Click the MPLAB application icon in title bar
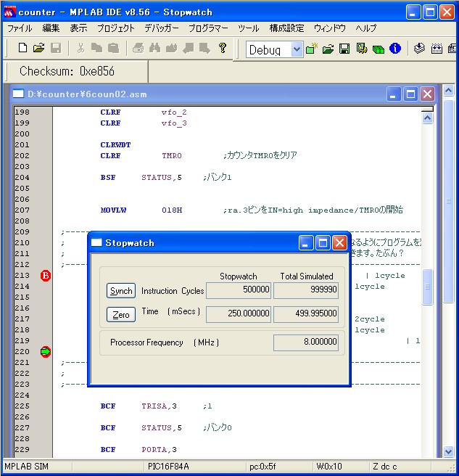Viewport: 459px width, 476px height. click(9, 12)
